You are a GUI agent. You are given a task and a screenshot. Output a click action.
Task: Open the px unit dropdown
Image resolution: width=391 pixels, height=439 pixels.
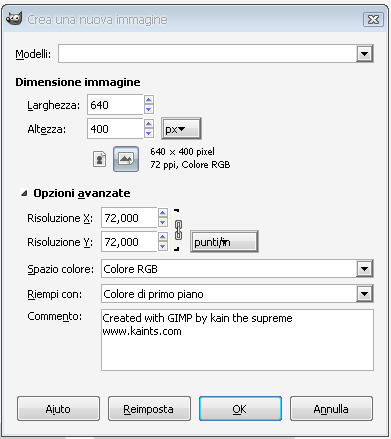(181, 129)
